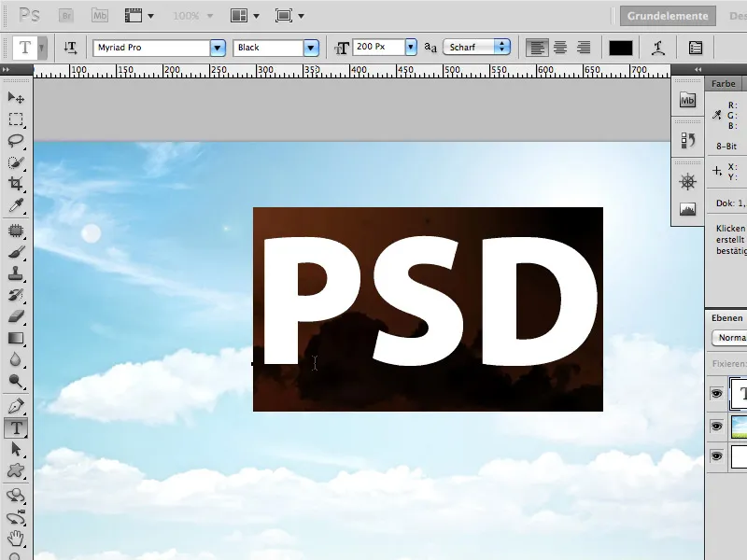Open the Navigator panel icon
747x560 pixels.
[x=687, y=182]
